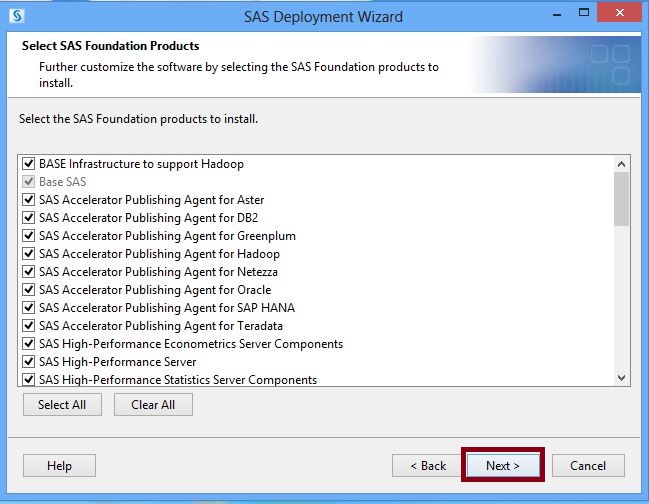Go to the next wizard step
Image resolution: width=649 pixels, height=504 pixels.
click(502, 465)
